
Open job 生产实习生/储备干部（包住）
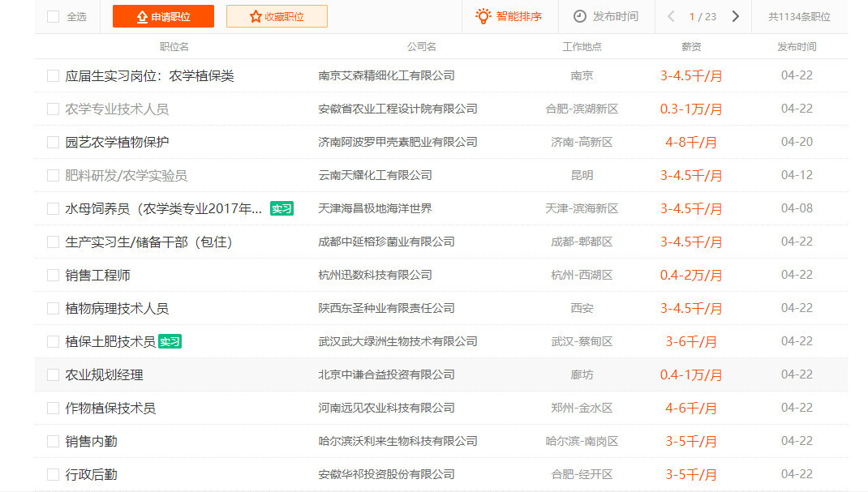pos(148,242)
